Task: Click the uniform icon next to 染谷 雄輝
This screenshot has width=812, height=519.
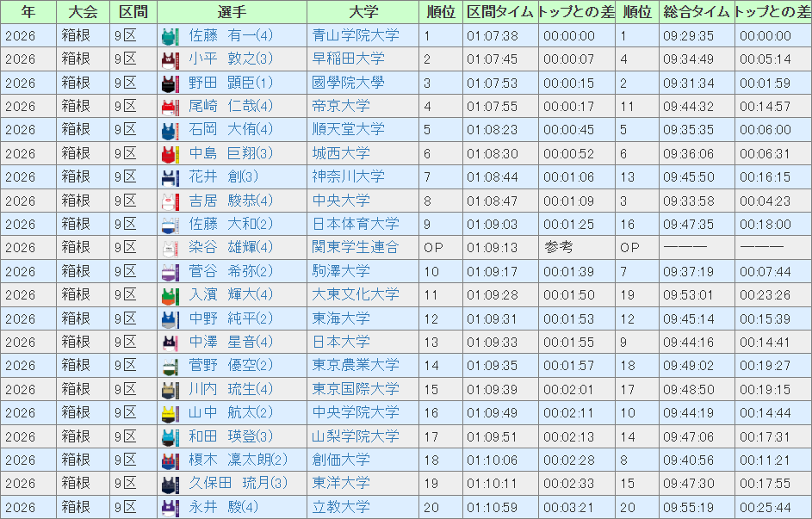Action: (x=170, y=248)
